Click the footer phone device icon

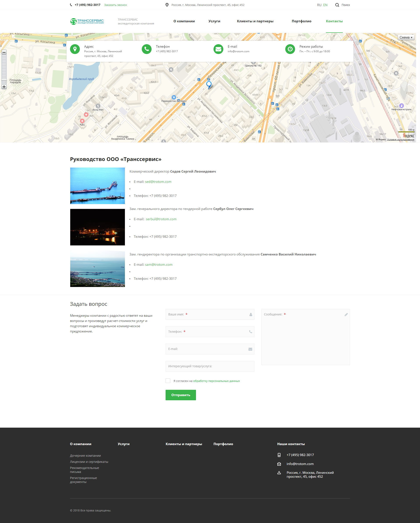pos(279,455)
